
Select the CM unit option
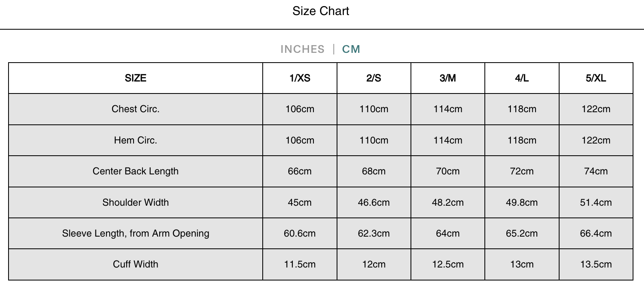[351, 49]
